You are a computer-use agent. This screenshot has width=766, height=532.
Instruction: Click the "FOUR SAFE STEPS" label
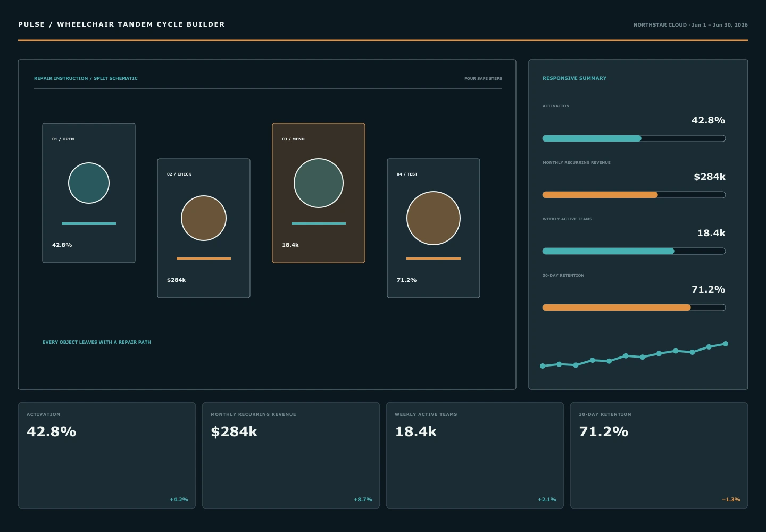483,79
